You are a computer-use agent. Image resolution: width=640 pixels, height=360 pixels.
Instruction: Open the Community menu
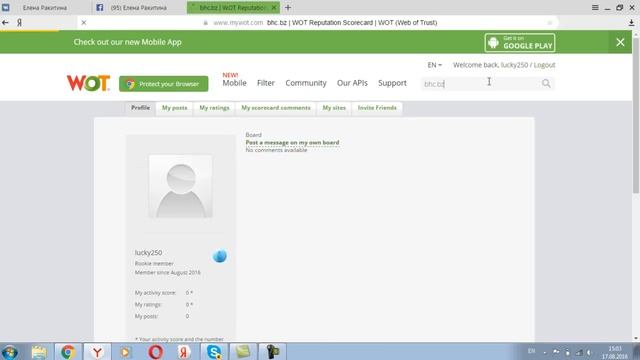(306, 83)
